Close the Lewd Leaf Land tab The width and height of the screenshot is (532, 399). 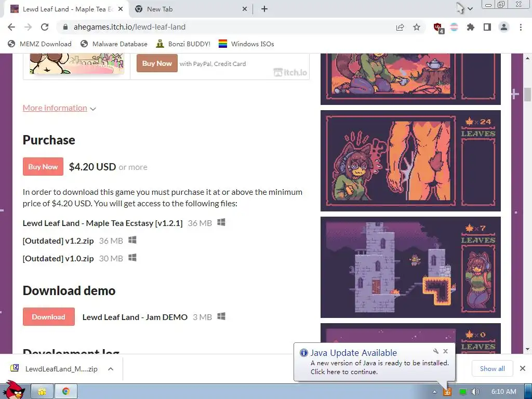click(x=121, y=9)
